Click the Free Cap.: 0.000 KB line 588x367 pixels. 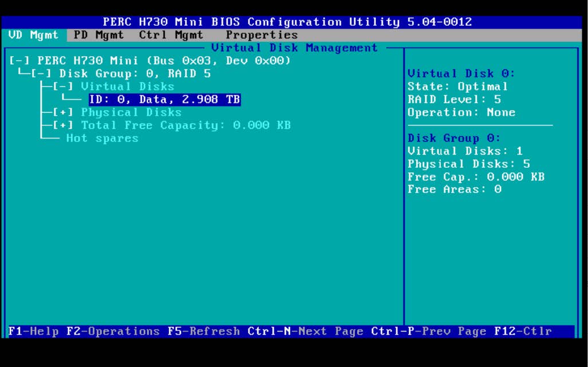(x=476, y=177)
